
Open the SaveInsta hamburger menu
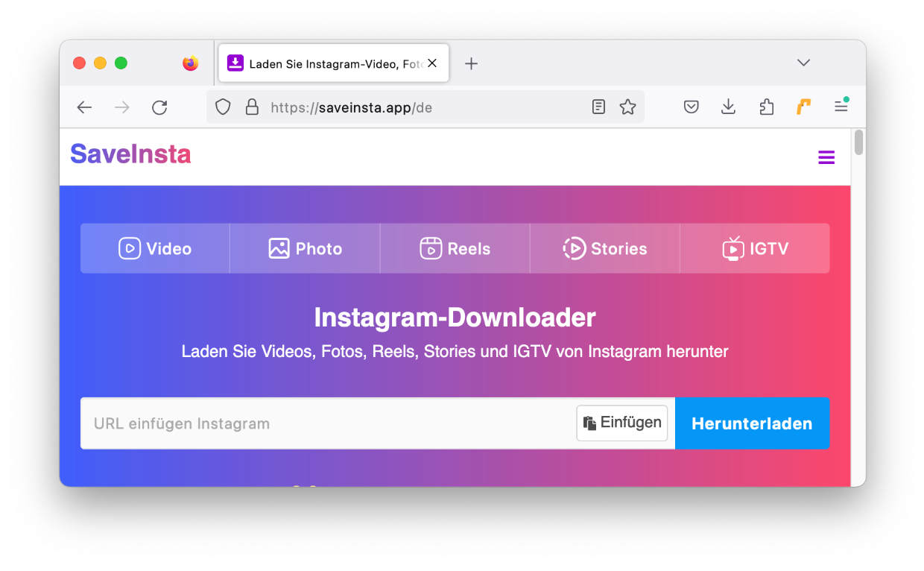point(826,157)
